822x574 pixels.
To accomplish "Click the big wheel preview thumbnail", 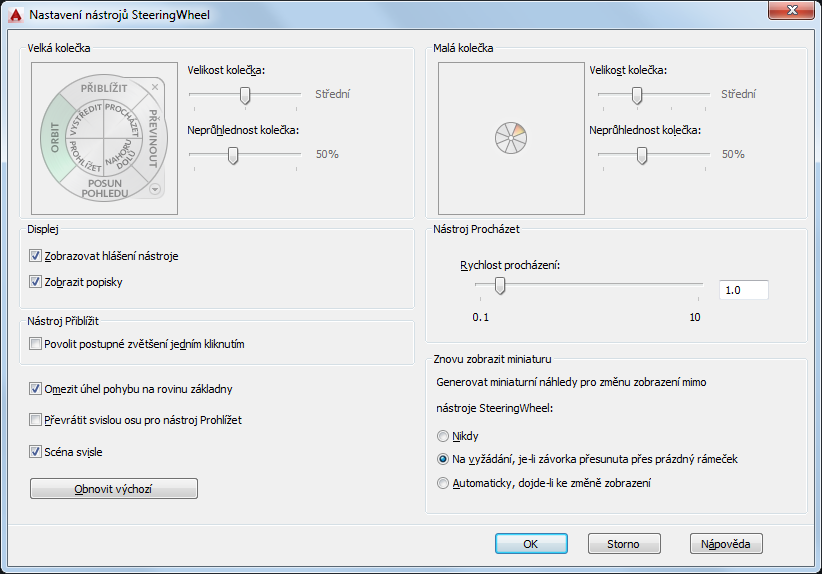I will 104,138.
